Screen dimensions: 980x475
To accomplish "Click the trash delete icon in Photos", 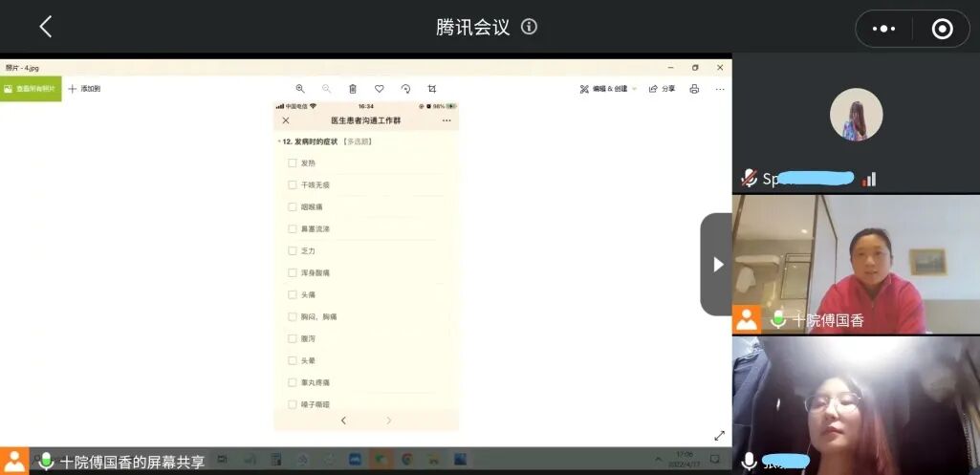I will tap(353, 89).
